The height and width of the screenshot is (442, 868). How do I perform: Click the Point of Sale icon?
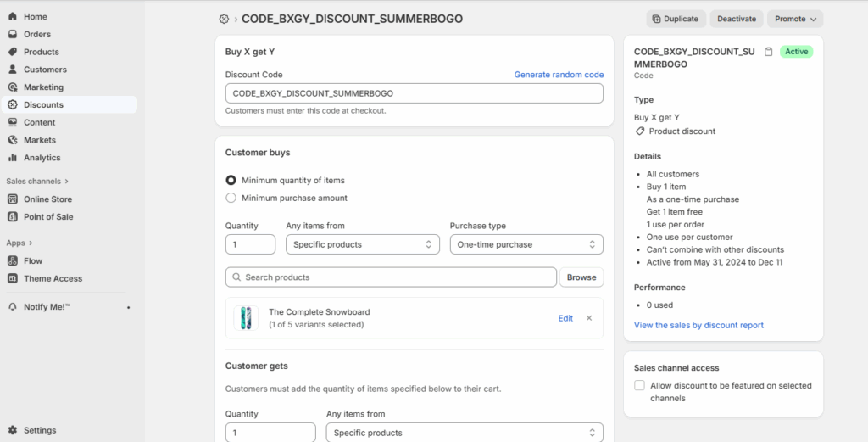13,217
